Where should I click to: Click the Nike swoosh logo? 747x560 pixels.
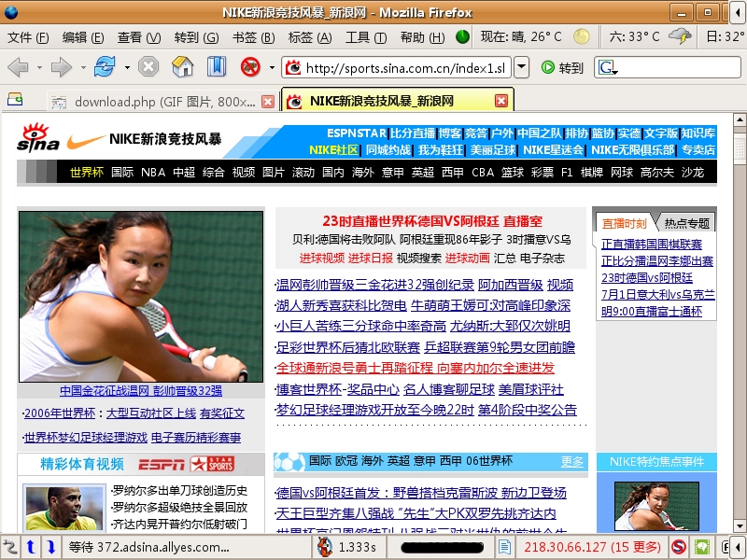click(x=86, y=141)
